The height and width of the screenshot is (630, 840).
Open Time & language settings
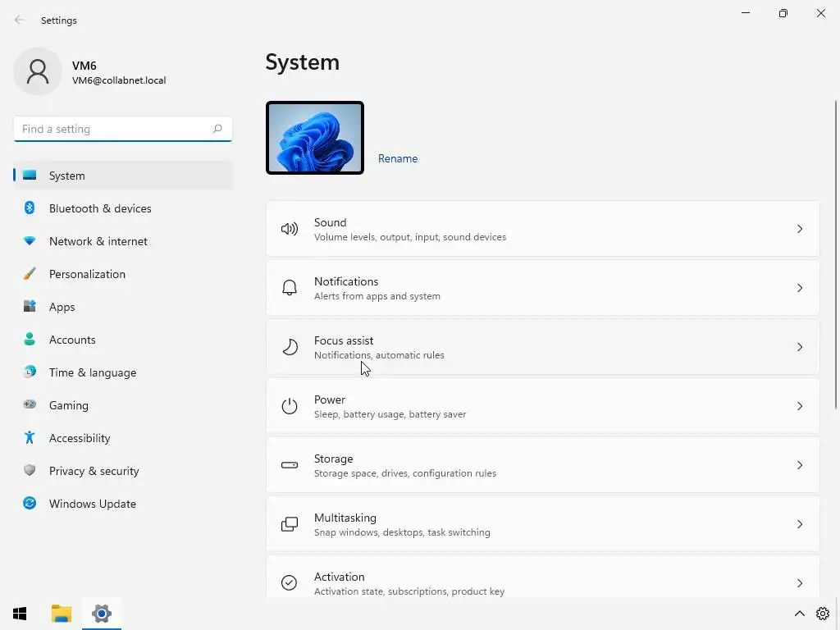pos(93,372)
